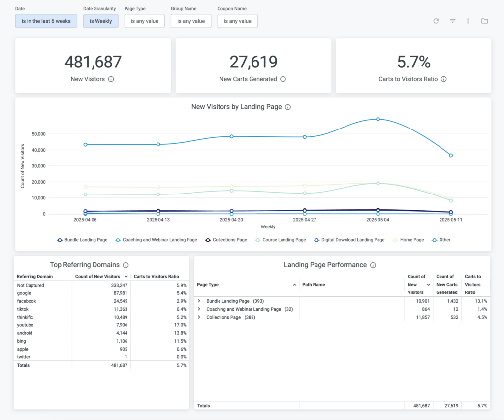This screenshot has width=504, height=420.
Task: Expand the Bundle Landing Page row
Action: tap(199, 301)
